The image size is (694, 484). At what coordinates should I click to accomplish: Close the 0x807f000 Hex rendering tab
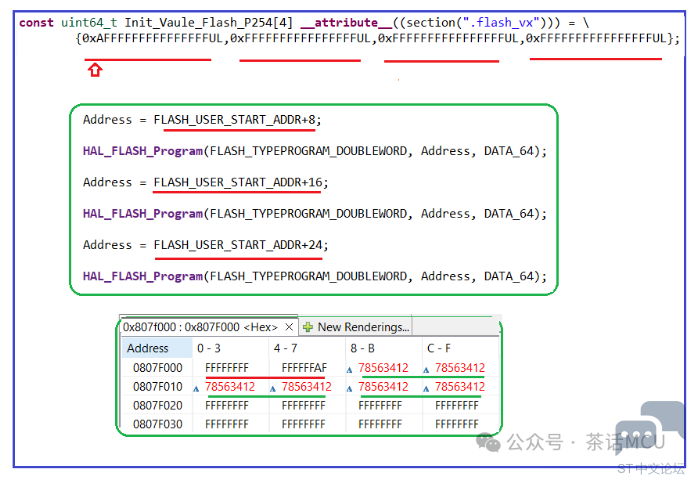click(x=289, y=327)
